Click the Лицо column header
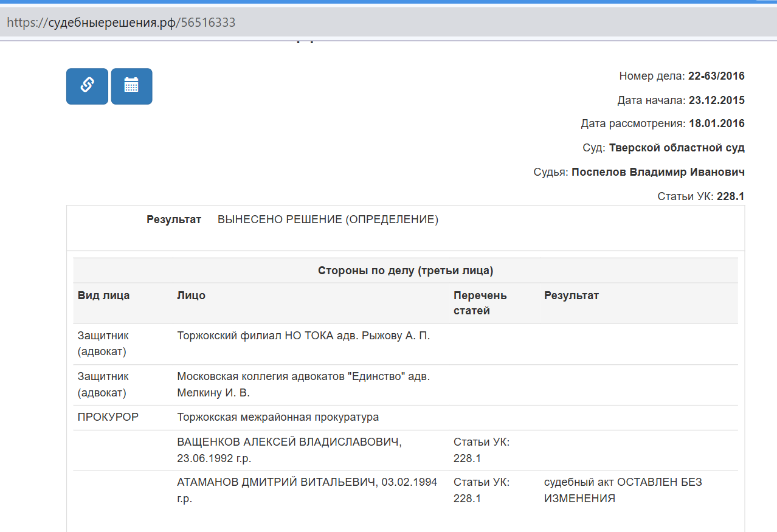The image size is (777, 532). tap(192, 295)
